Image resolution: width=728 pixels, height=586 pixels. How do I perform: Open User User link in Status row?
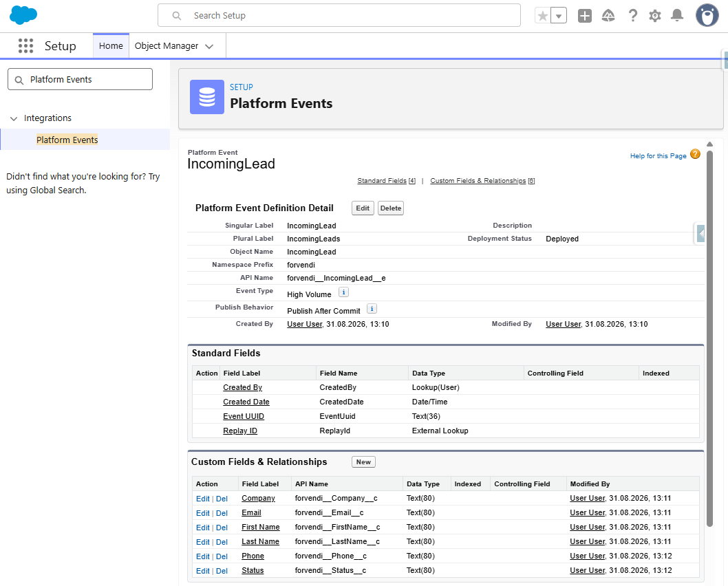(x=588, y=570)
